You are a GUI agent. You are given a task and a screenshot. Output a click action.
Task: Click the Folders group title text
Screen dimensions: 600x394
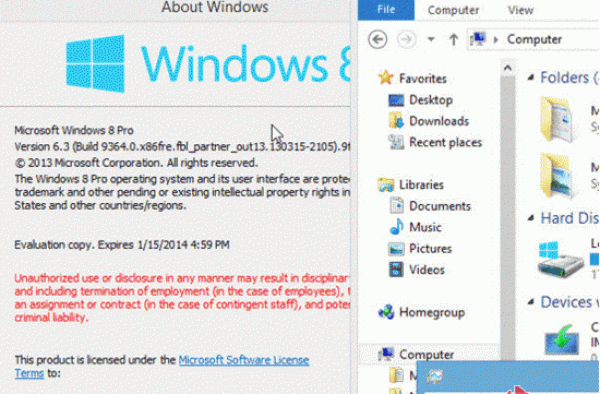tap(569, 78)
